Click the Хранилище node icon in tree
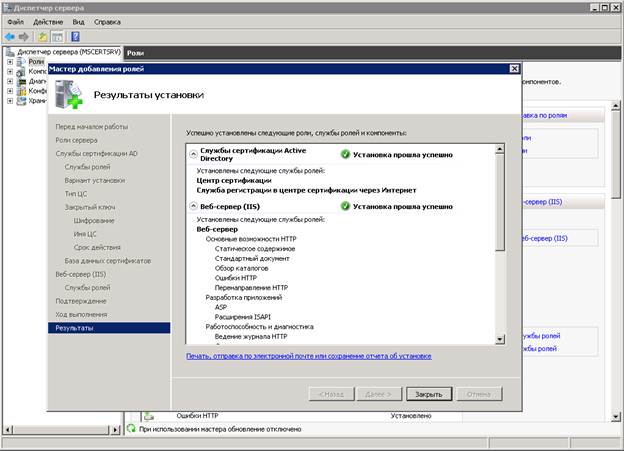Screen dimensions: 624x451 21,101
